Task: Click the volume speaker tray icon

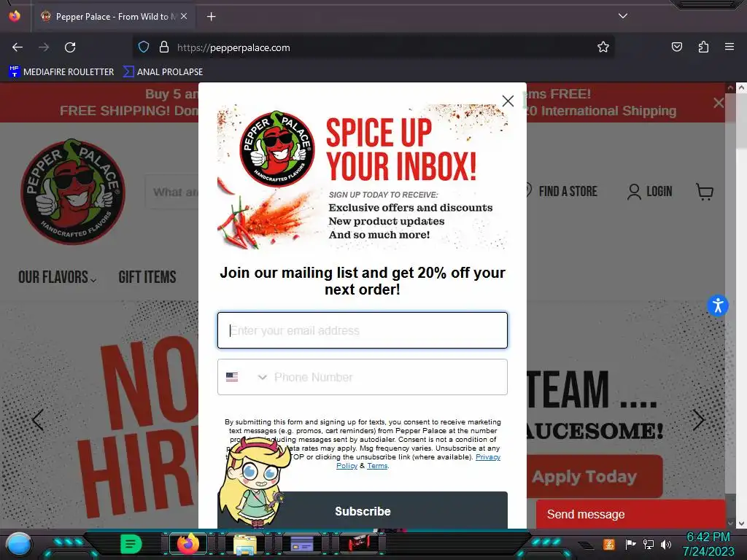Action: [x=665, y=544]
